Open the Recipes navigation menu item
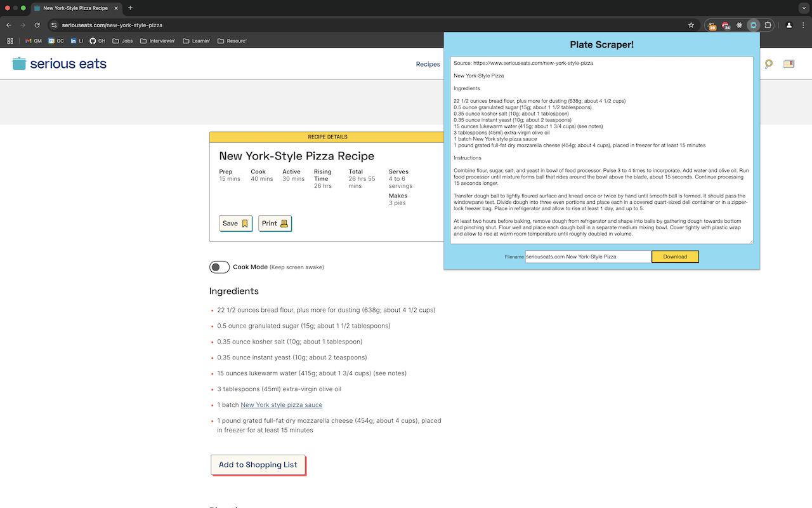812x508 pixels. 428,64
